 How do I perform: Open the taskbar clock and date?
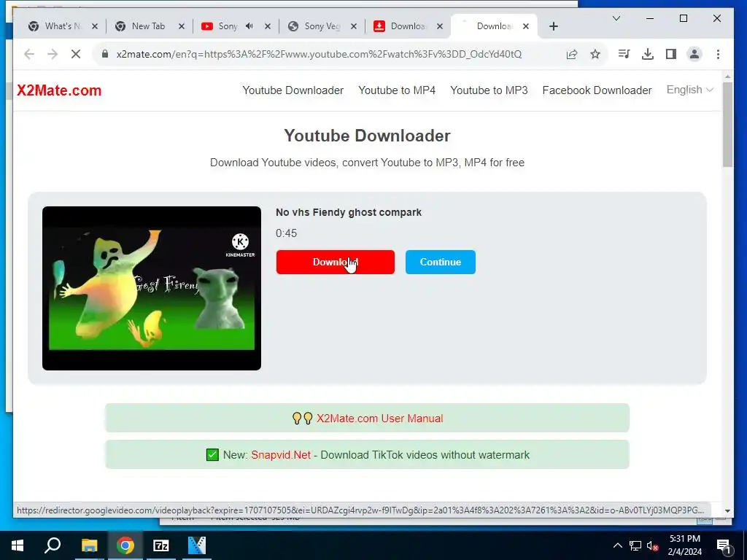click(684, 545)
